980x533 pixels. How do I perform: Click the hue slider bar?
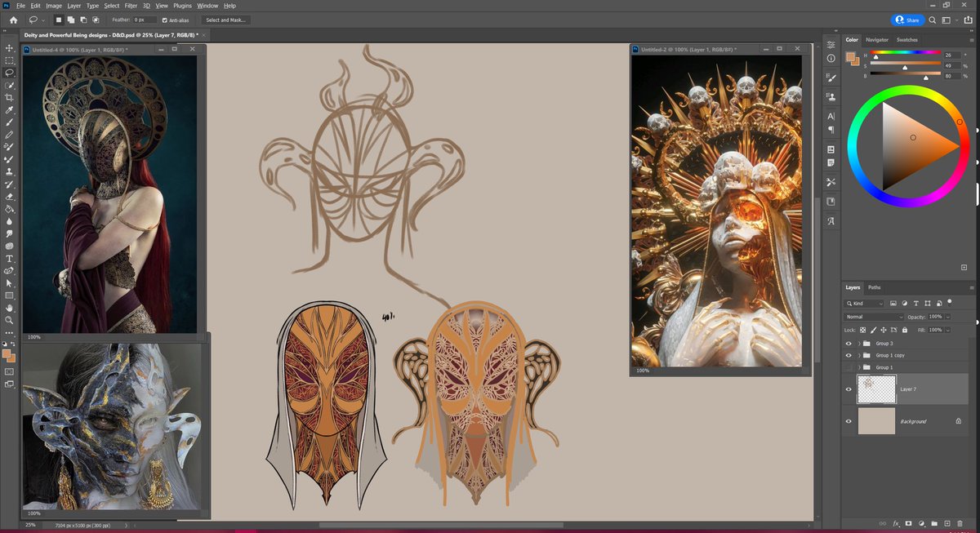pos(904,53)
